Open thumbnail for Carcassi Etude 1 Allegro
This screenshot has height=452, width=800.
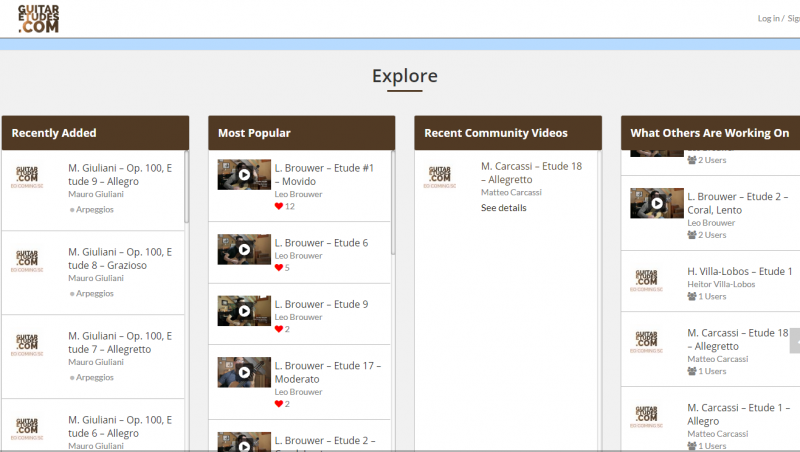pyautogui.click(x=646, y=416)
